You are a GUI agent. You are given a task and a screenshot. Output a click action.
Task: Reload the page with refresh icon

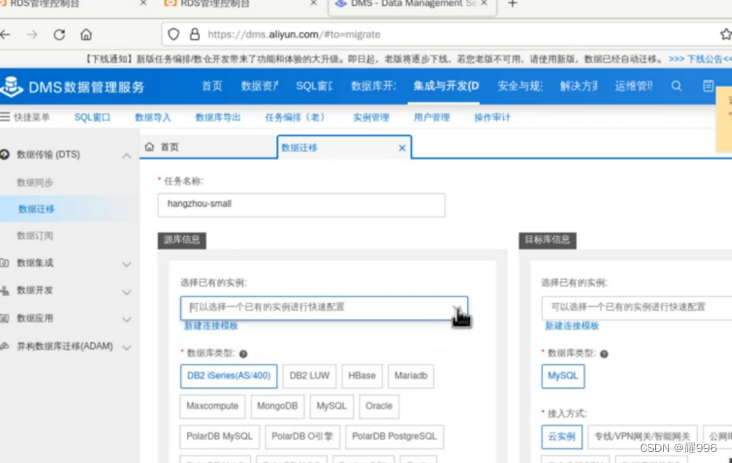(59, 35)
